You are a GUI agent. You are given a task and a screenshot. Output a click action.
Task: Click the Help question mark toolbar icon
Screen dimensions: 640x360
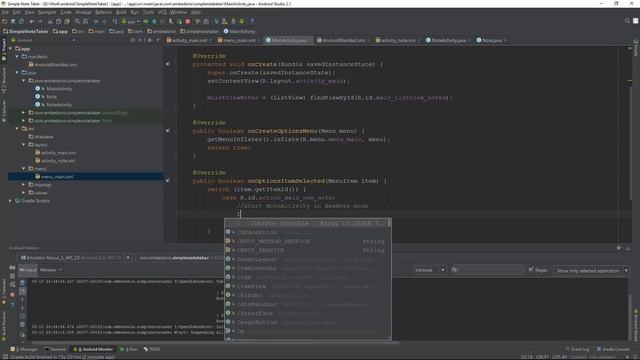[x=252, y=21]
